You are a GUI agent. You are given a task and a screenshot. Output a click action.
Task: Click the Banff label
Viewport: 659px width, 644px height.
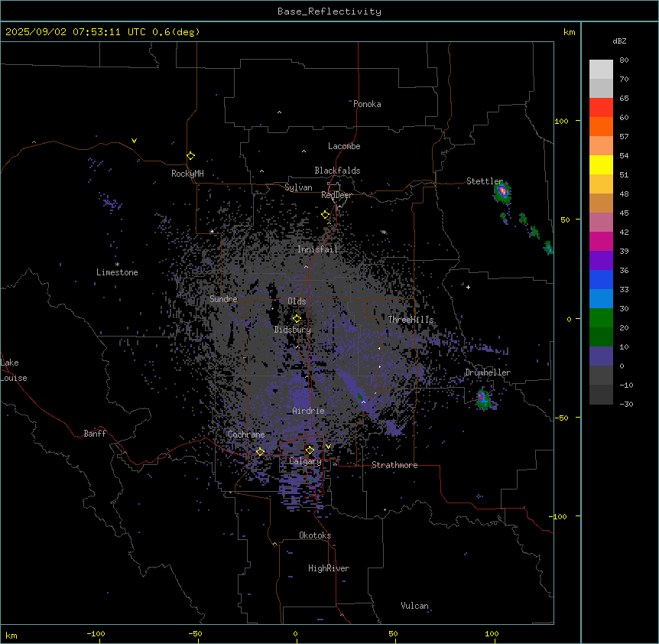point(95,434)
